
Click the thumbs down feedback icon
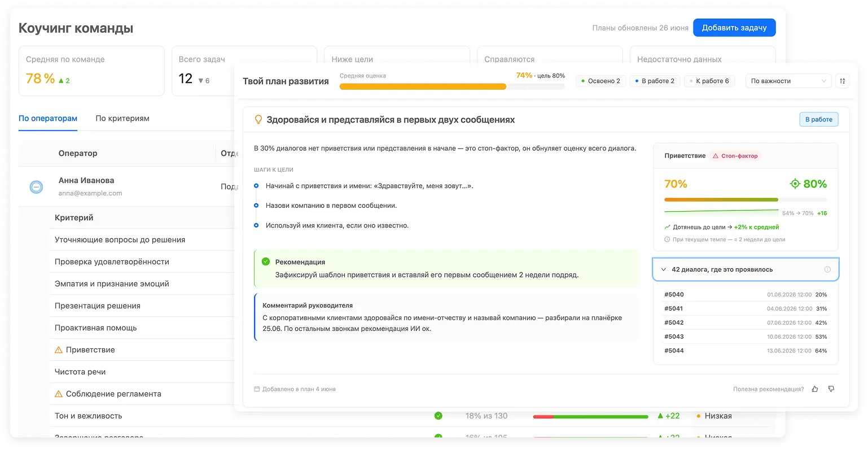(831, 389)
